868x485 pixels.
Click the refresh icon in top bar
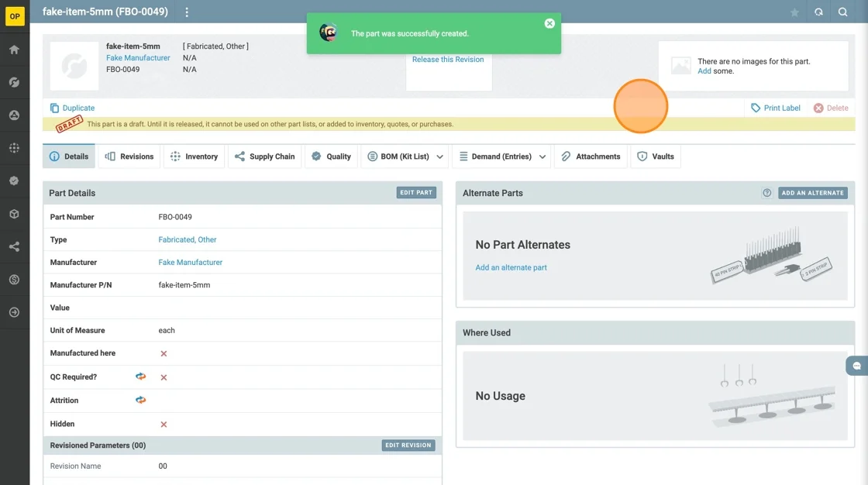(818, 12)
